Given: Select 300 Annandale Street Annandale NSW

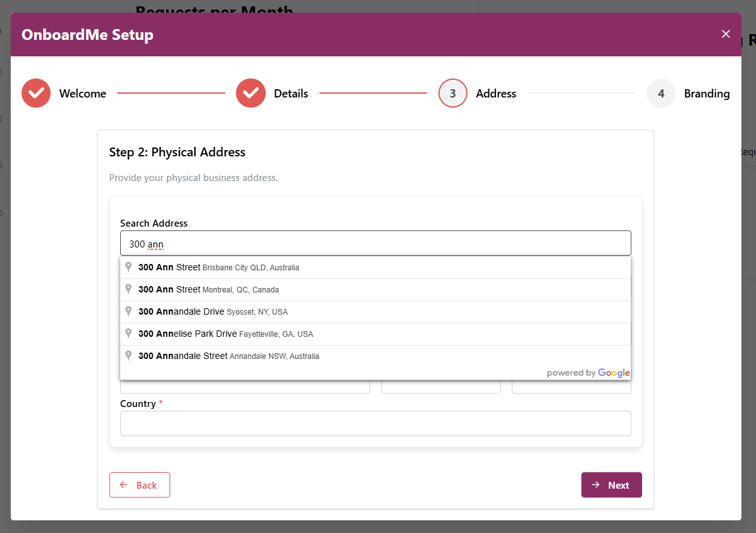Looking at the screenshot, I should pos(229,356).
